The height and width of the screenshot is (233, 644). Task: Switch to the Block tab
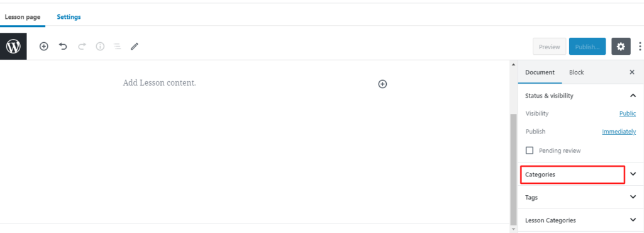(x=576, y=72)
